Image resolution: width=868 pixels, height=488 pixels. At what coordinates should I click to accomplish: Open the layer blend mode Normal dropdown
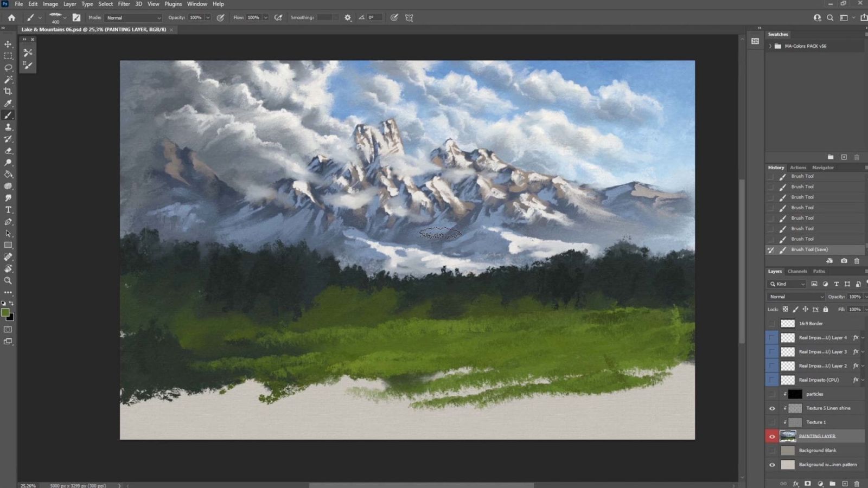coord(795,297)
